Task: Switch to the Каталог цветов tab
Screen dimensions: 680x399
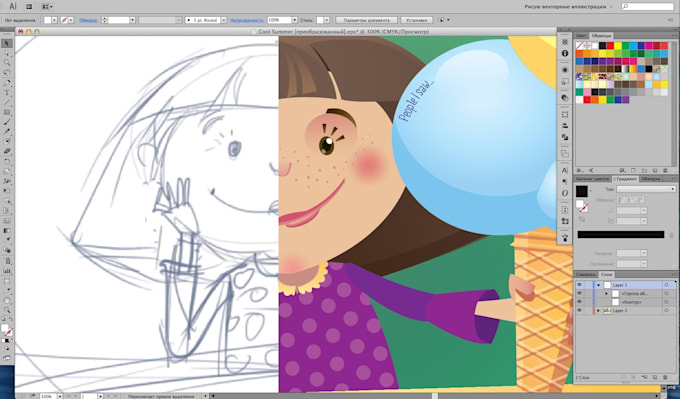Action: pyautogui.click(x=592, y=179)
